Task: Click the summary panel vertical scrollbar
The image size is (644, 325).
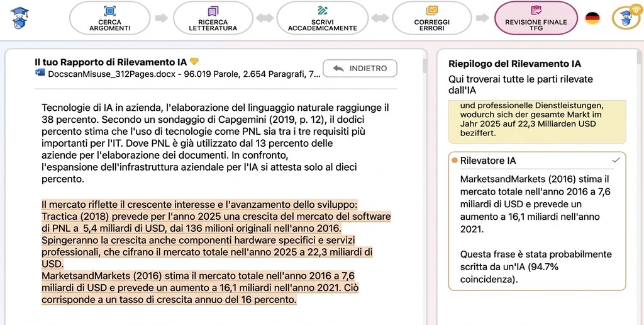Action: click(x=639, y=57)
